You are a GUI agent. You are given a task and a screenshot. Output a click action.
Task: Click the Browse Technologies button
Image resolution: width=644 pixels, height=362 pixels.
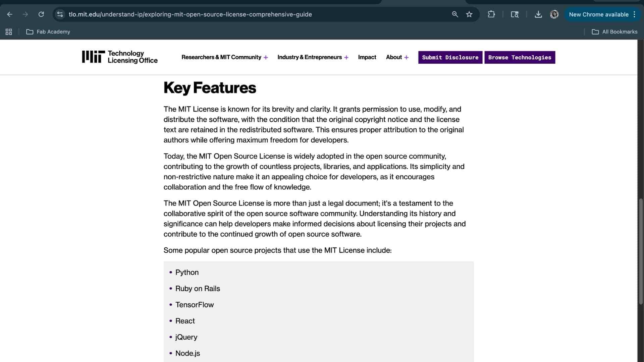(x=520, y=57)
